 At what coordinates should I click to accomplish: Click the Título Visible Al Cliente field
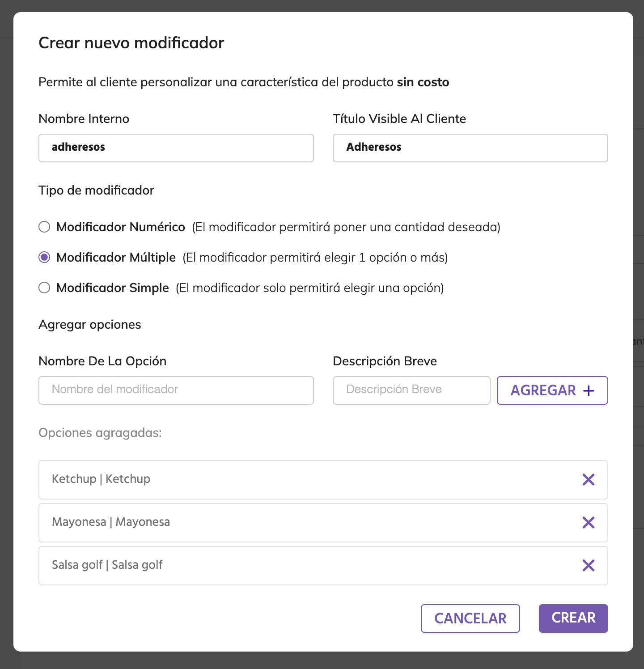[470, 148]
